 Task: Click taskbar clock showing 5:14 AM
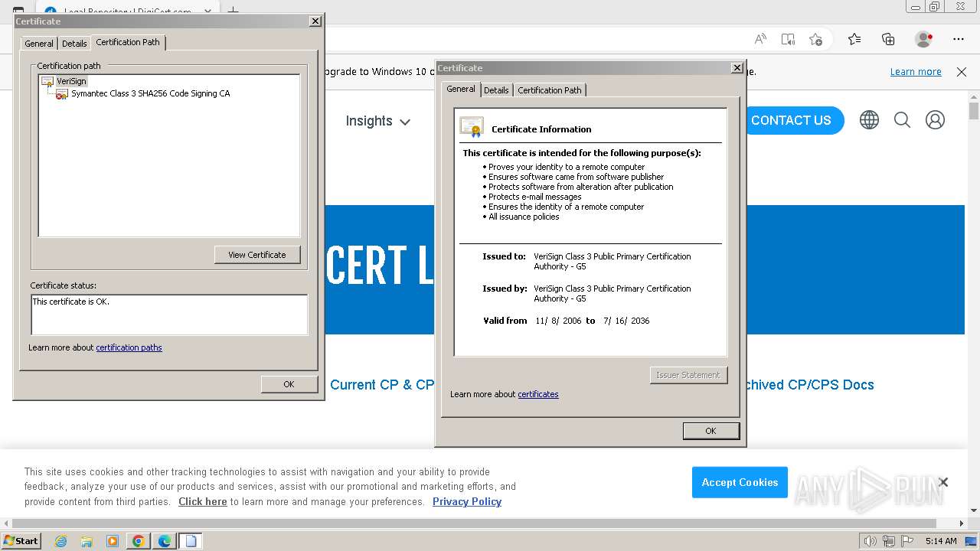(x=941, y=541)
